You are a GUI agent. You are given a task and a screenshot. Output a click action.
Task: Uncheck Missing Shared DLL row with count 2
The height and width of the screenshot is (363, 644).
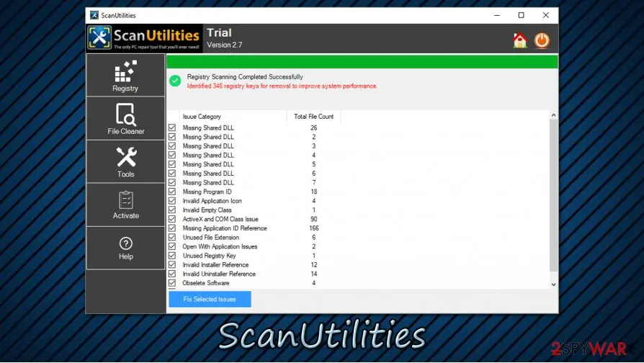click(172, 137)
